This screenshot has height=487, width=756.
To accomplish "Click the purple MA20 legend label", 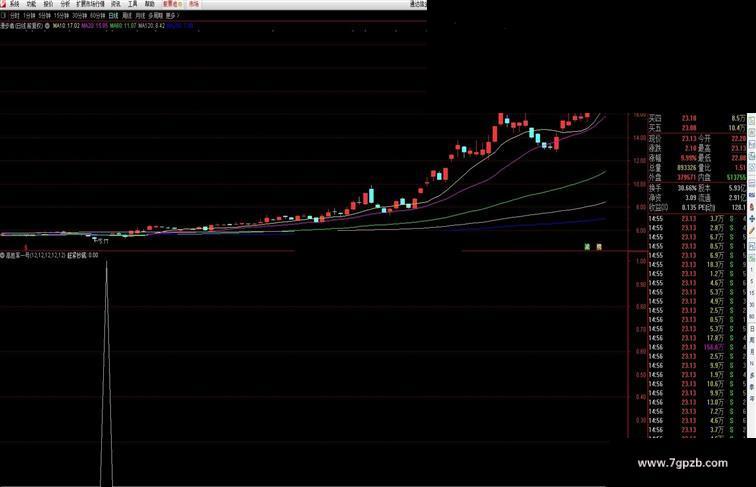I will coord(94,26).
